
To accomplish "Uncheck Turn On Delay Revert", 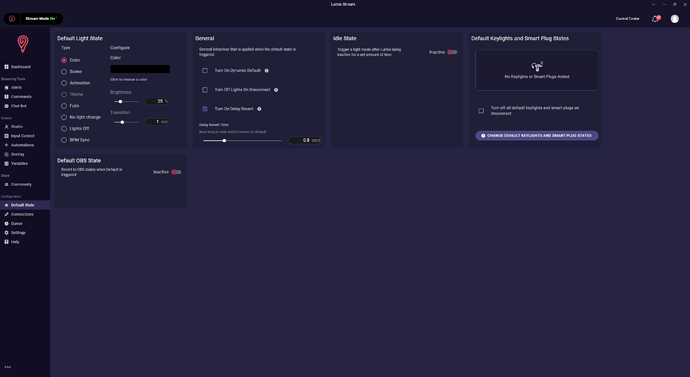I will pos(205,109).
